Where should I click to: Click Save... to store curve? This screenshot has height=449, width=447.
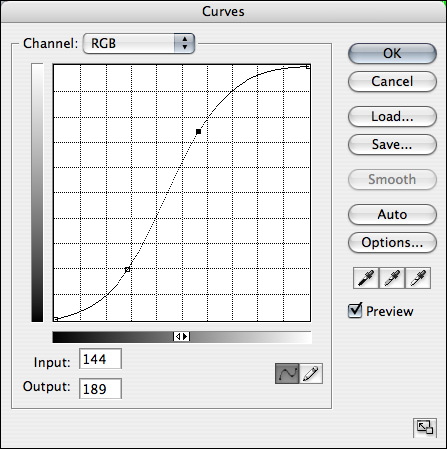[x=392, y=144]
